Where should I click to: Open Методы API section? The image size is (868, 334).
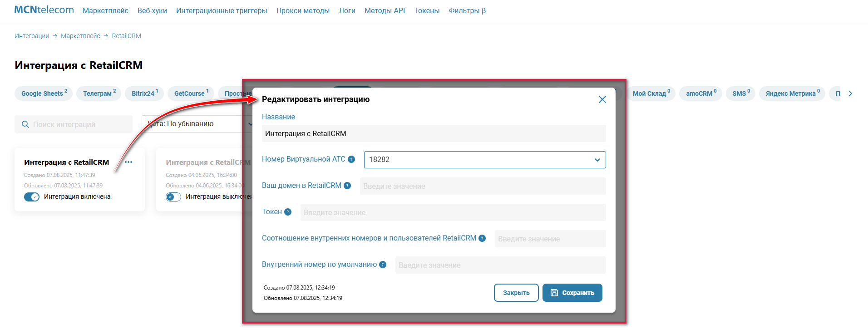pos(385,10)
